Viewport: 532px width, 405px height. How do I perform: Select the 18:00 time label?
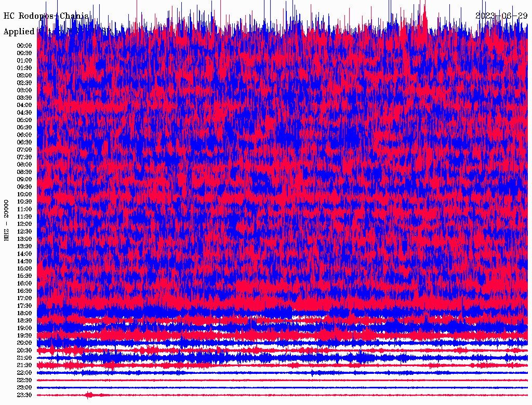point(24,313)
